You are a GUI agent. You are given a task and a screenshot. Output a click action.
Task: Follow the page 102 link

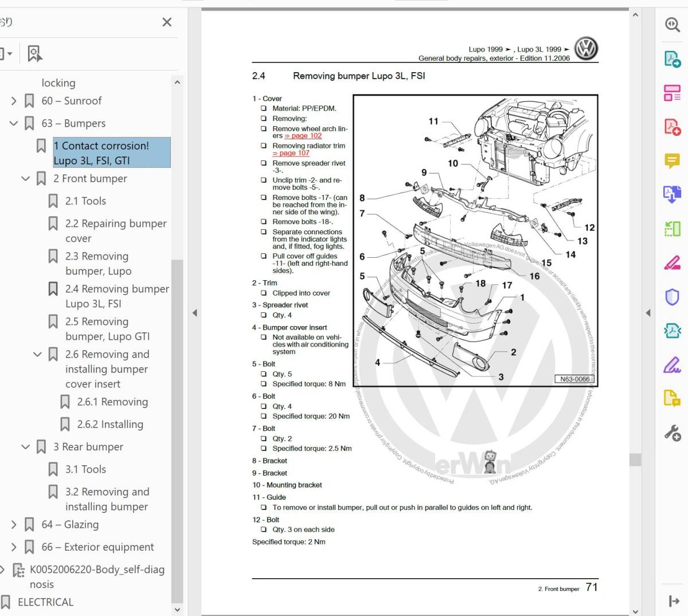303,136
